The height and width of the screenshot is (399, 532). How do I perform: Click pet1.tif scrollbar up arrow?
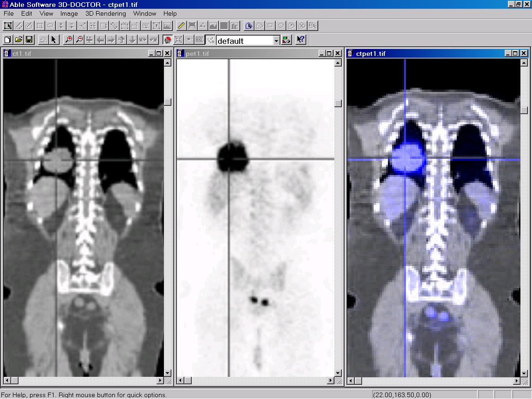pyautogui.click(x=338, y=63)
